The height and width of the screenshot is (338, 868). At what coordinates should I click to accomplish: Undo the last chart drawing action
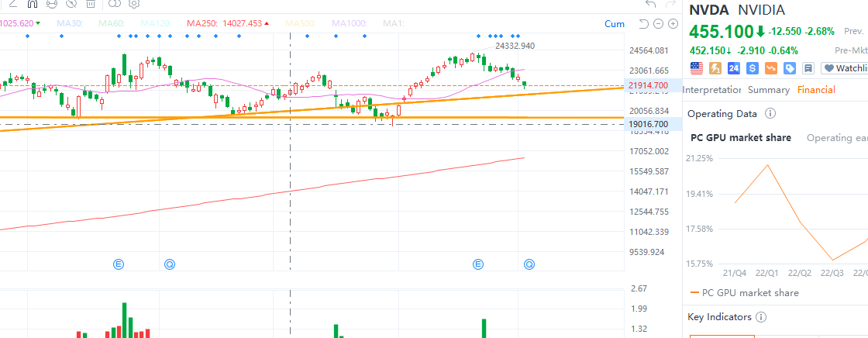pos(651,4)
